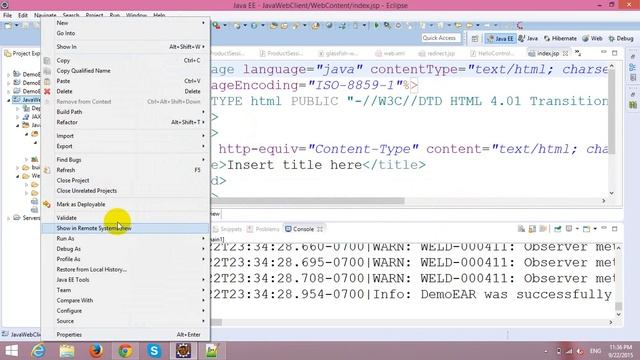Select Close Project menu entry
The image size is (640, 360).
pyautogui.click(x=126, y=180)
